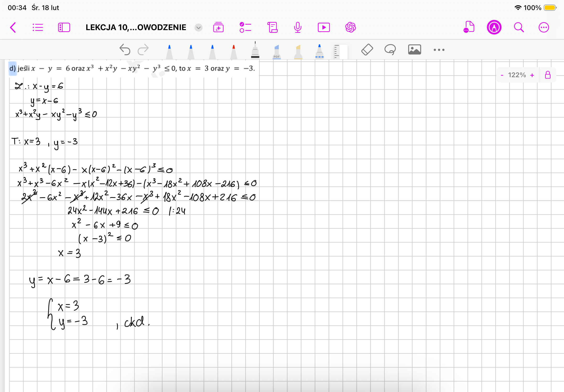564x392 pixels.
Task: Select the lasso selection tool
Action: (390, 49)
